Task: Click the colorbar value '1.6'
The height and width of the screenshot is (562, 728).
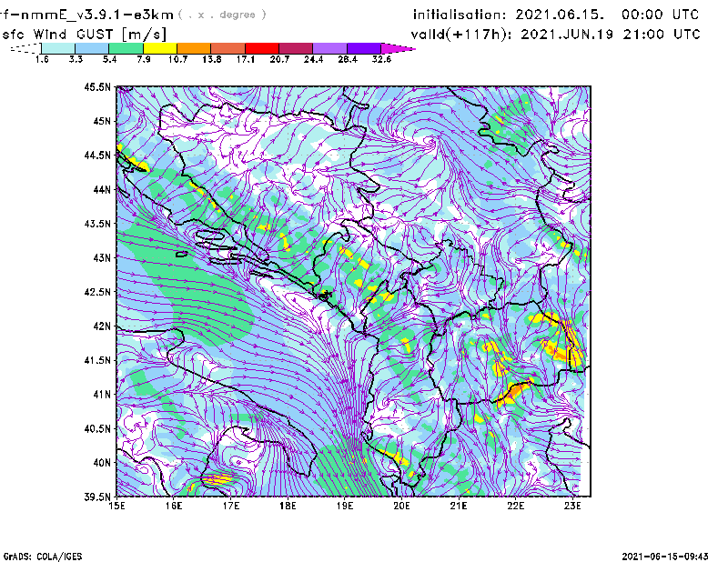Action: (42, 59)
